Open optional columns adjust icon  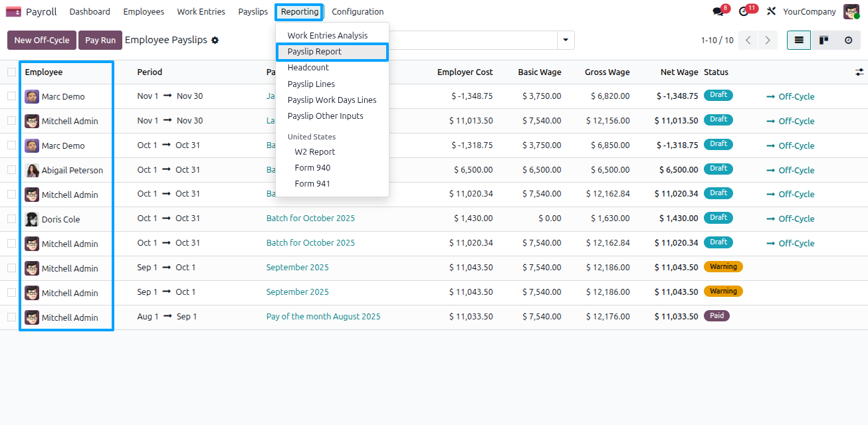[x=859, y=72]
